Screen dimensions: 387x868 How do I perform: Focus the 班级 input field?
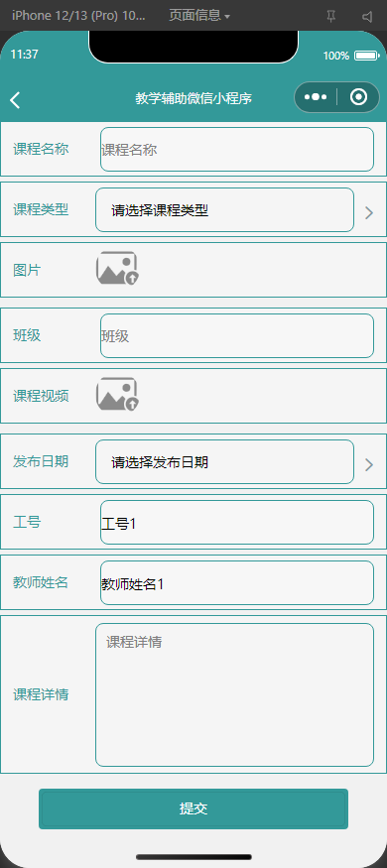[237, 336]
